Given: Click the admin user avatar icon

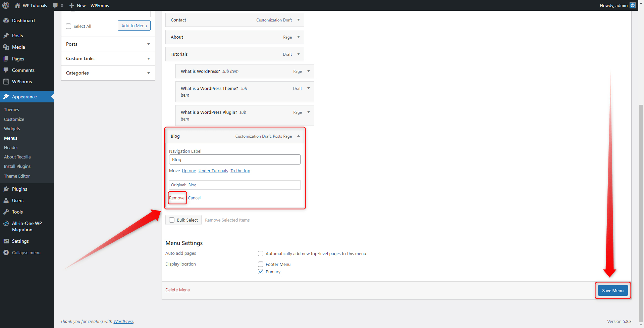Looking at the screenshot, I should click(x=633, y=5).
